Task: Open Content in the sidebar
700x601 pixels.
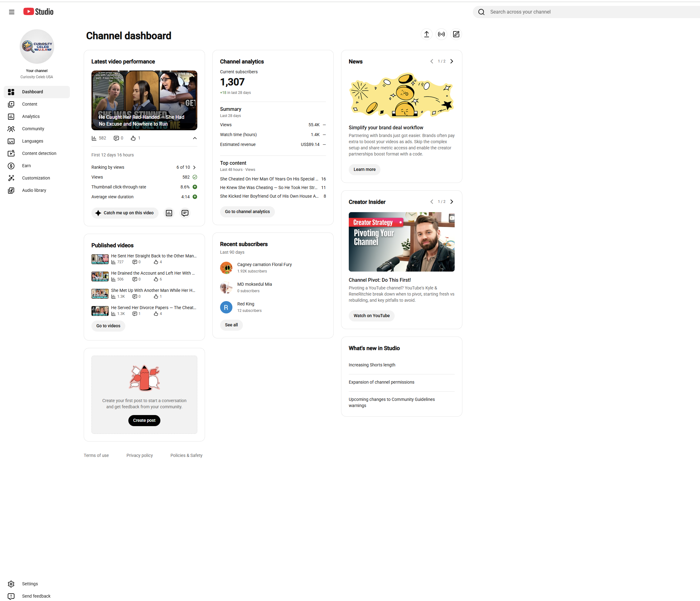Action: (x=37, y=104)
